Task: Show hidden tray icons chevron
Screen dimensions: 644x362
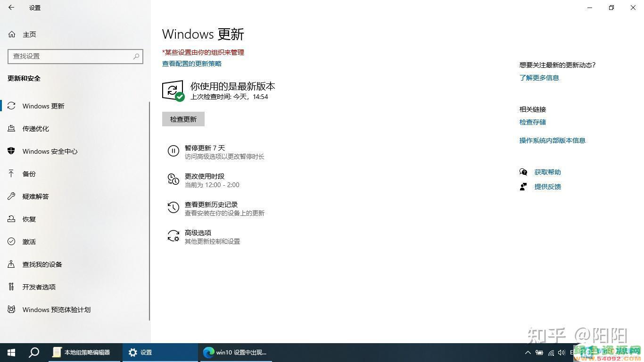Action: 528,353
